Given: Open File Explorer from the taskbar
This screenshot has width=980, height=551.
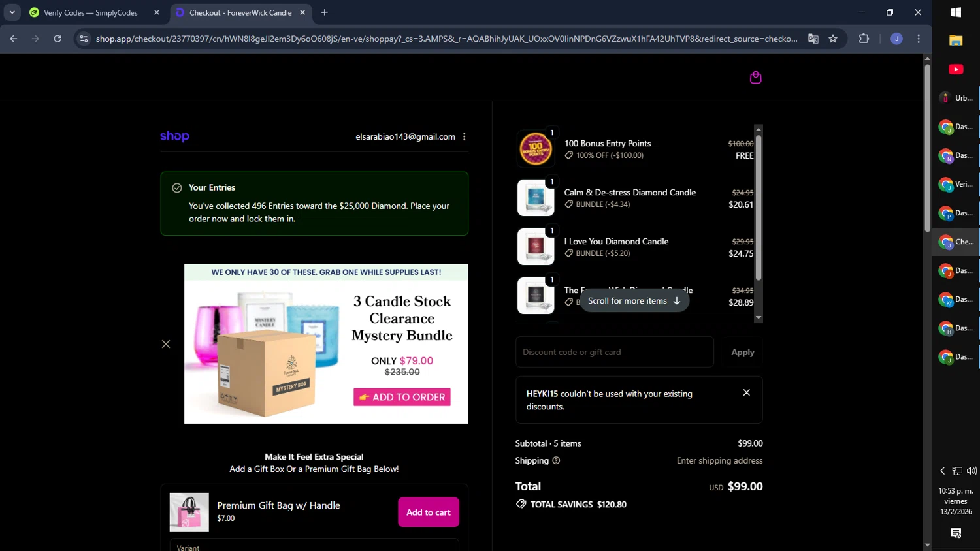Looking at the screenshot, I should (x=956, y=40).
